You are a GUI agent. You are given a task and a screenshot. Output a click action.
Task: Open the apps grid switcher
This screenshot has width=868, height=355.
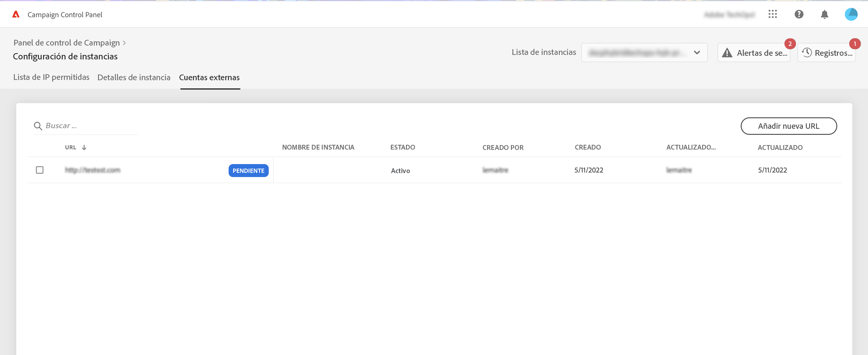tap(772, 14)
